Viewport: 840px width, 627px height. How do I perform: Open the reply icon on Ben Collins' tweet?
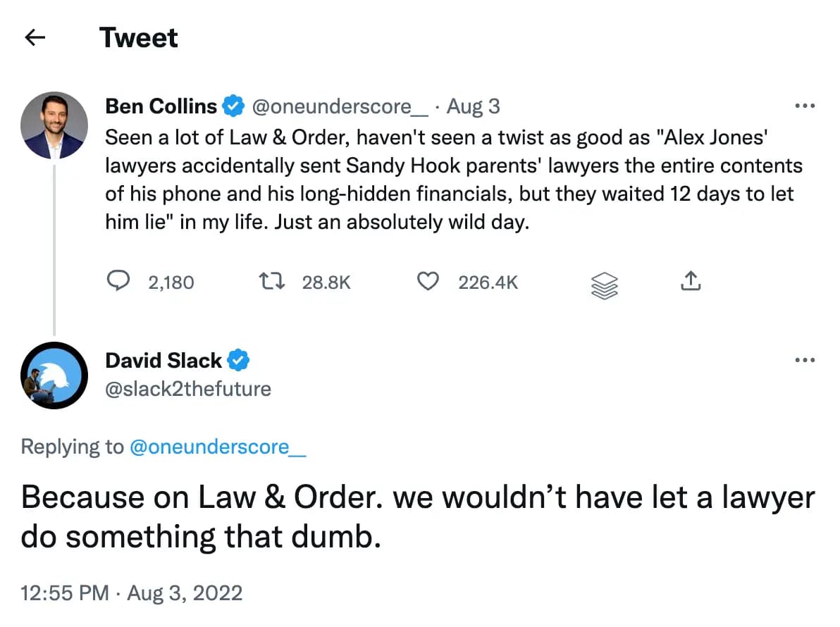point(119,281)
